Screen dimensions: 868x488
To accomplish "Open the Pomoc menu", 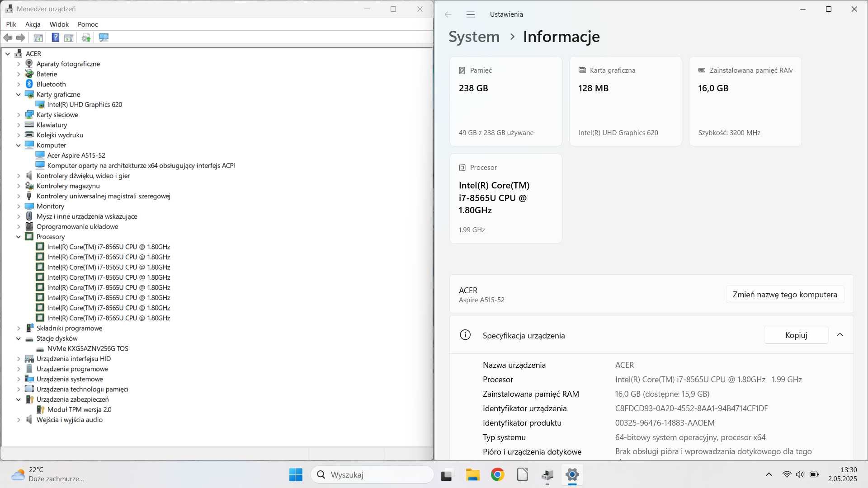I will pyautogui.click(x=88, y=24).
